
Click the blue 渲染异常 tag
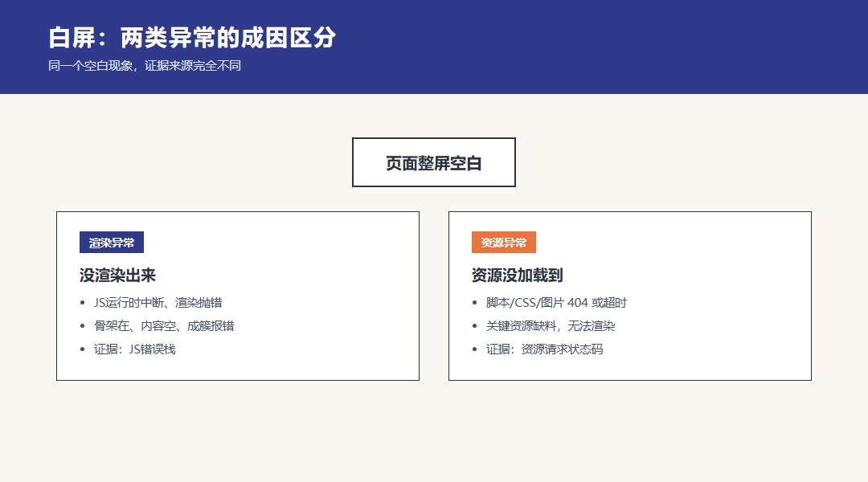pyautogui.click(x=112, y=243)
